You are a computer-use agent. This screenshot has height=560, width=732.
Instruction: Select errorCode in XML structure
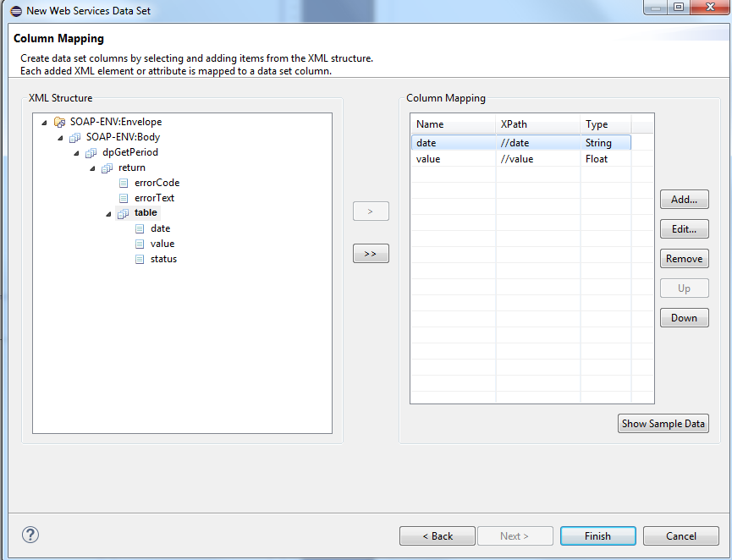157,183
